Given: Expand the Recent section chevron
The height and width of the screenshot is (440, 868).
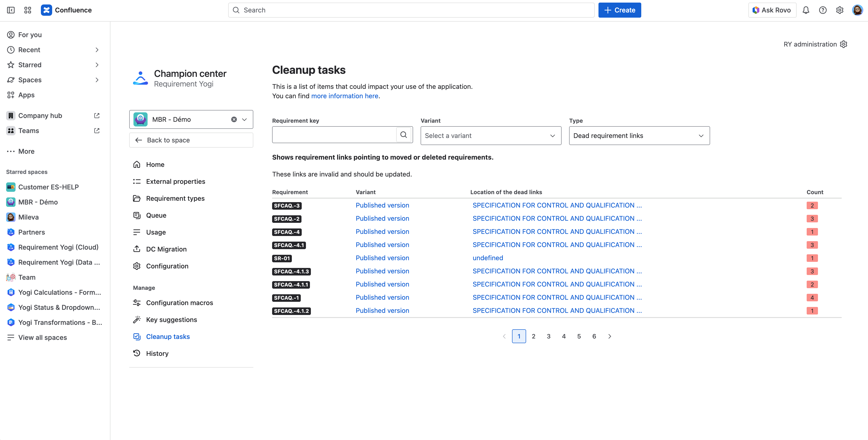Looking at the screenshot, I should (97, 50).
